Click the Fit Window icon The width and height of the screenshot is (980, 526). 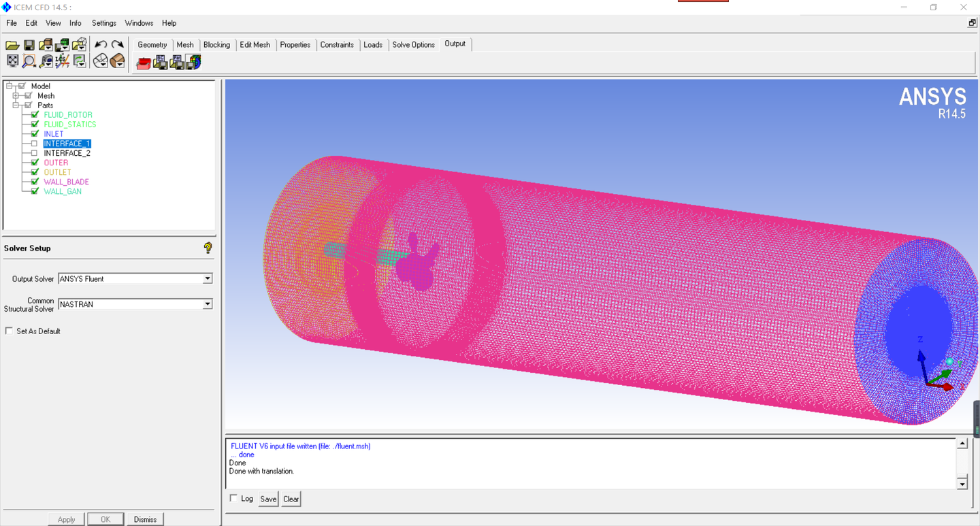click(12, 61)
